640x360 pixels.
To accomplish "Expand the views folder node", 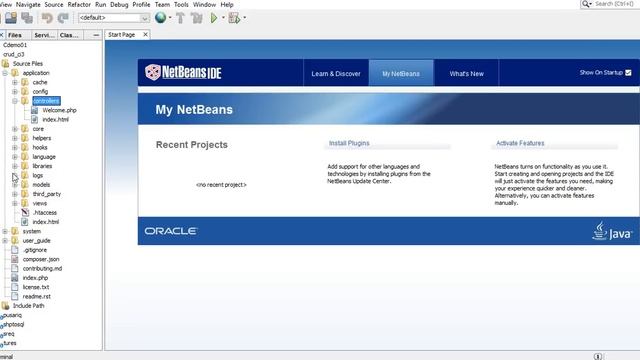I will [15, 203].
